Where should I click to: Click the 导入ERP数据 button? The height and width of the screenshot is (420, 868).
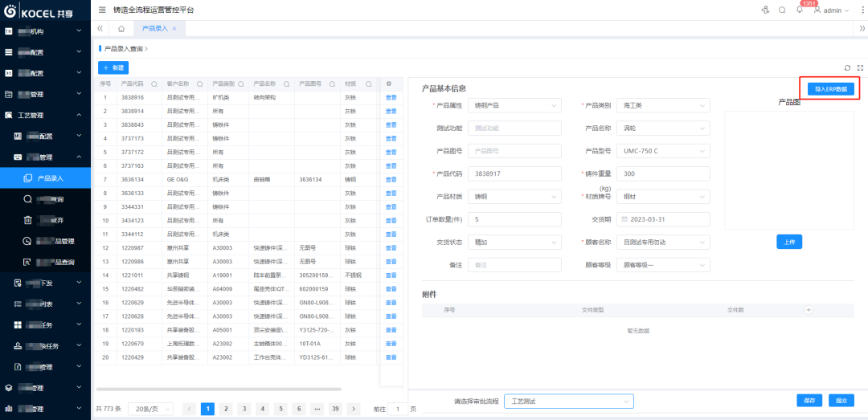pyautogui.click(x=831, y=88)
